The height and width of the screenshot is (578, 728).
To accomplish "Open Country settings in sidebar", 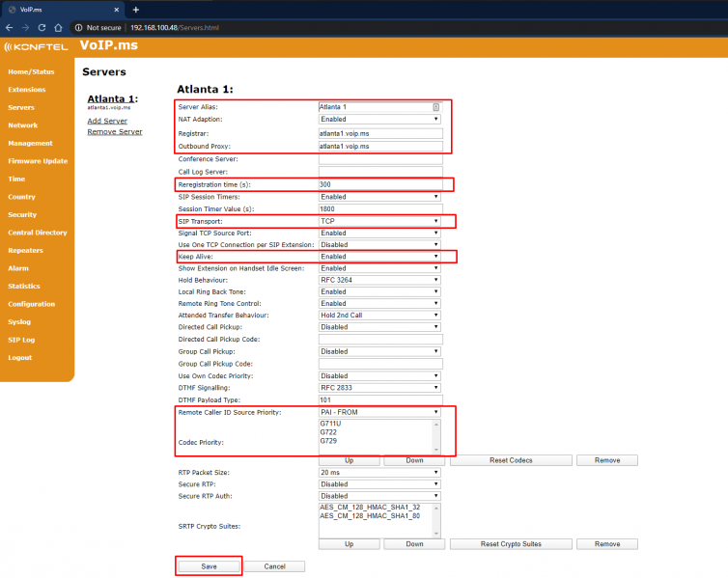I will (x=21, y=197).
